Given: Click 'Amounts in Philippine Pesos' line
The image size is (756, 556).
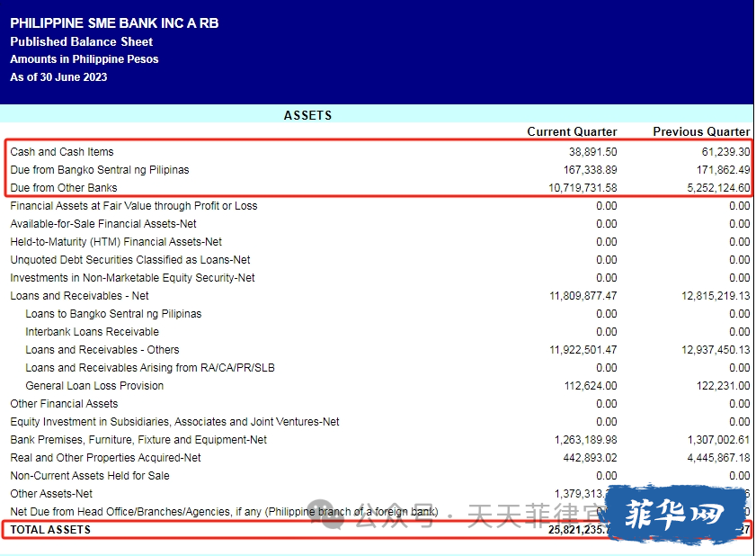Looking at the screenshot, I should coord(84,59).
